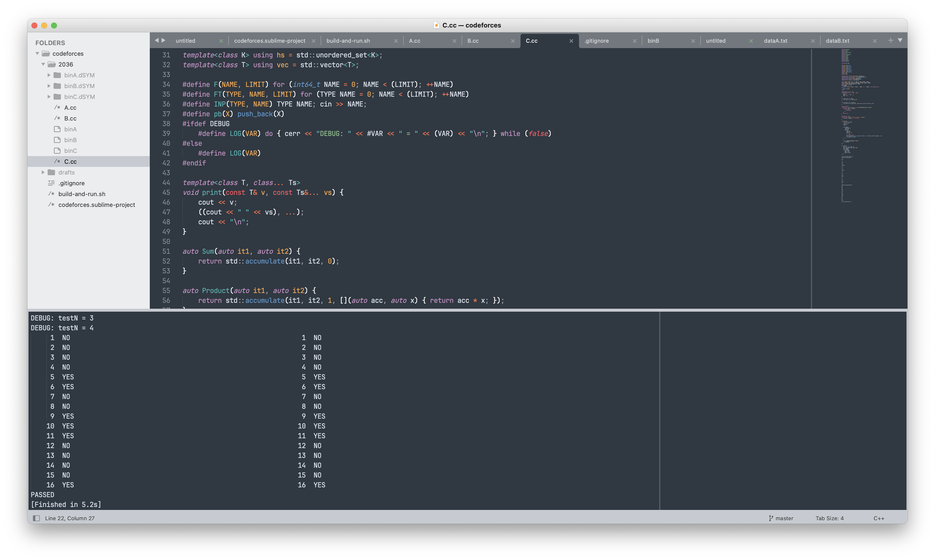
Task: Close the C.cc tab
Action: tap(571, 41)
